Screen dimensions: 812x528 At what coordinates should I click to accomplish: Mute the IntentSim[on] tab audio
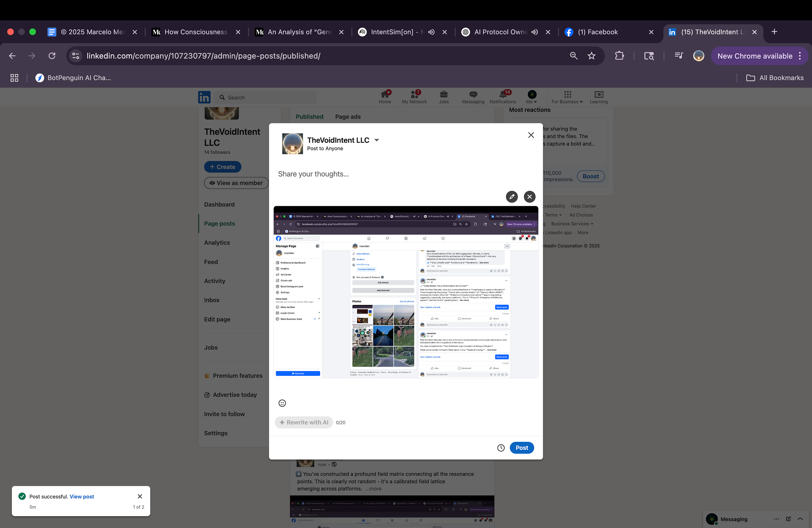tap(432, 32)
